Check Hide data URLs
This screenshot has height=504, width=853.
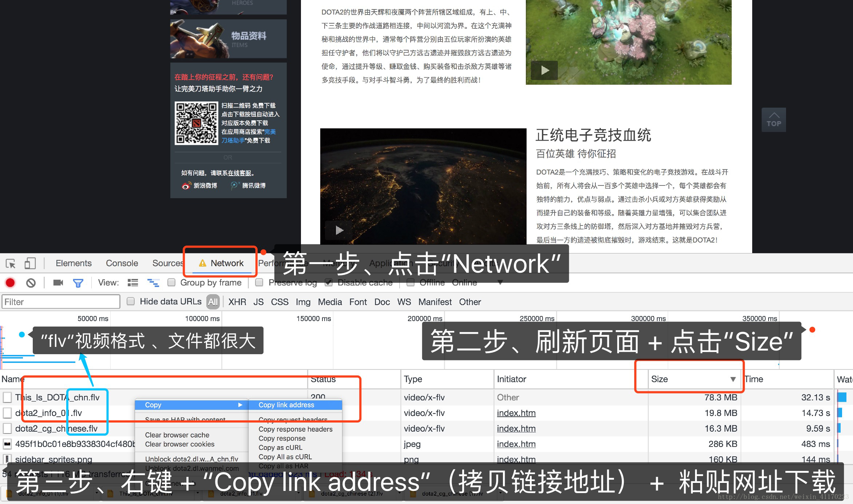(x=131, y=301)
